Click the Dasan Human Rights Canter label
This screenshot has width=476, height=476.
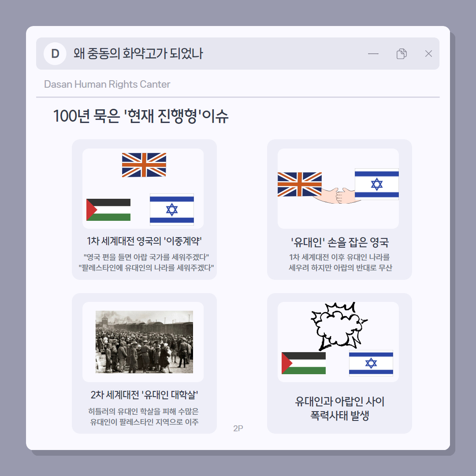(x=107, y=84)
